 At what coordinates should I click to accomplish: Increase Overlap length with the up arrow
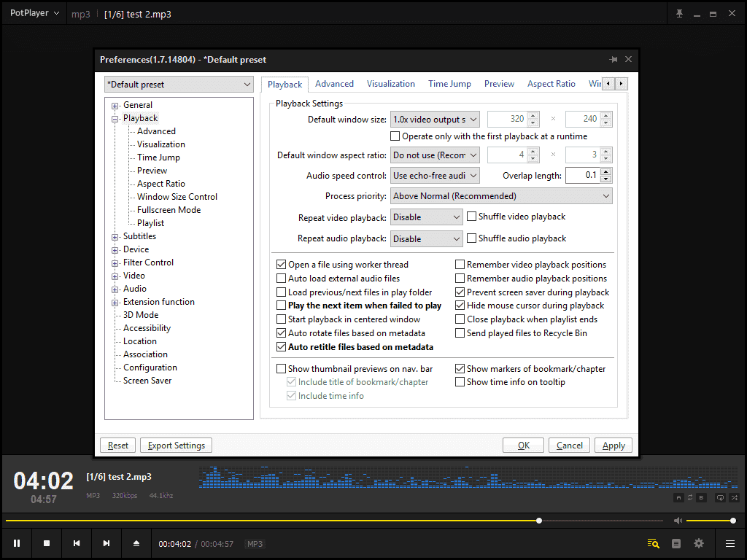tap(606, 172)
